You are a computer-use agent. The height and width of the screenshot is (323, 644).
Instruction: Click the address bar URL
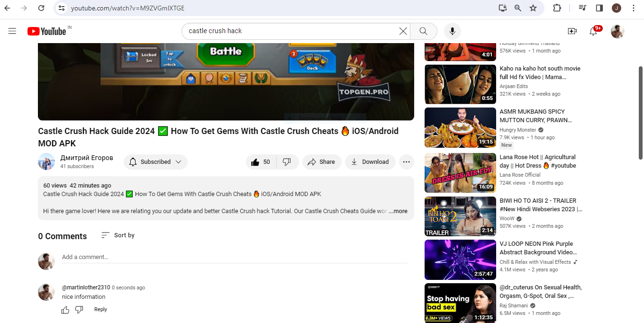(128, 8)
